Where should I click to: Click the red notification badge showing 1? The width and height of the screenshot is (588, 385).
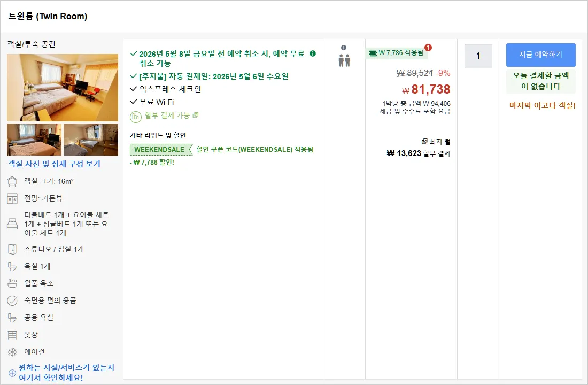[428, 48]
